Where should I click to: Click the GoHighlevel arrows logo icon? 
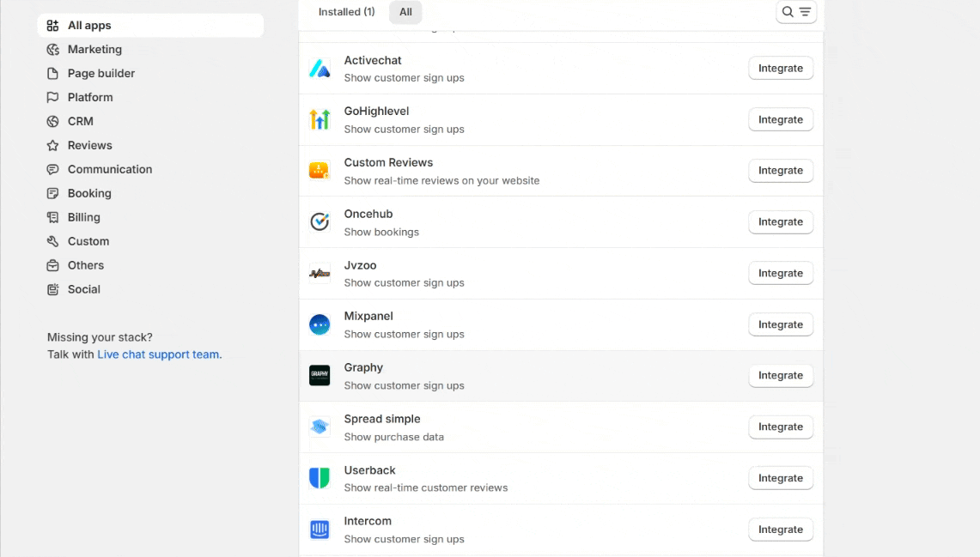(x=320, y=119)
